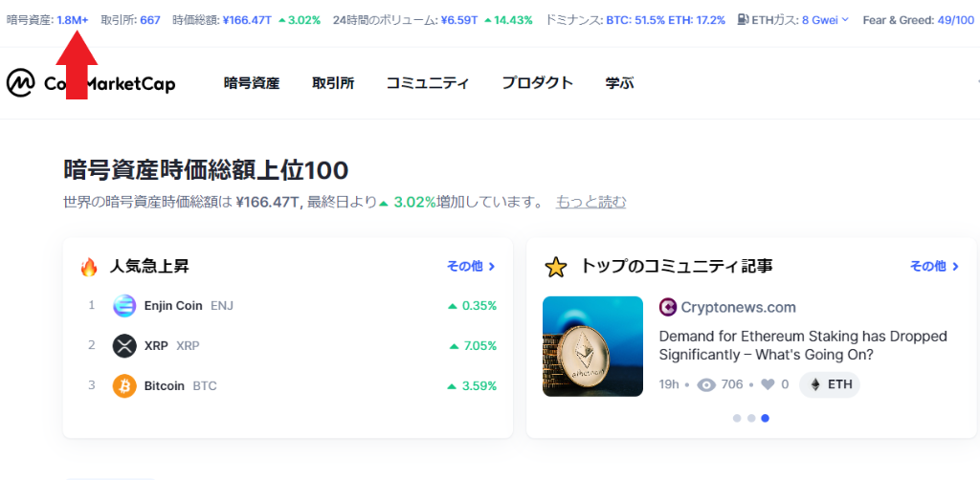980x480 pixels.
Task: Select the first carousel pagination dot
Action: pyautogui.click(x=737, y=418)
